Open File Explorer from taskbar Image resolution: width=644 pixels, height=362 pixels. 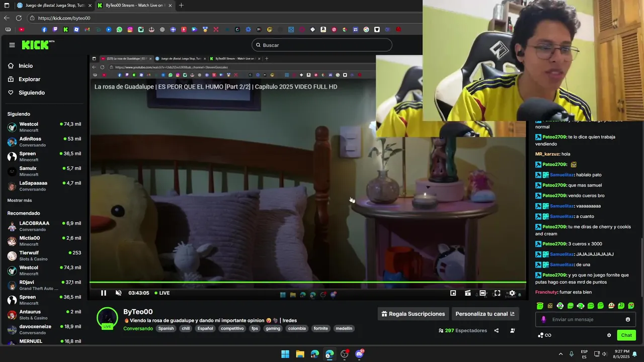click(300, 354)
